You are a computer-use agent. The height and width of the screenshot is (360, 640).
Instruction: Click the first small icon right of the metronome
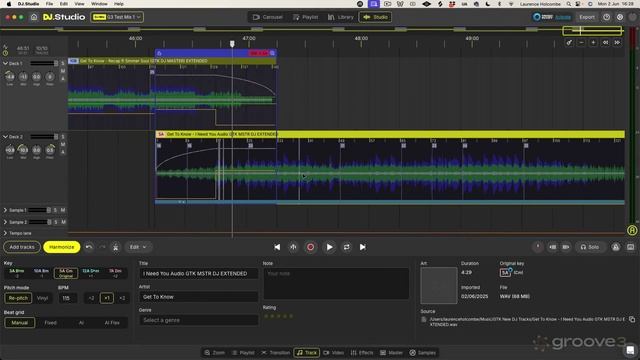pyautogui.click(x=552, y=247)
